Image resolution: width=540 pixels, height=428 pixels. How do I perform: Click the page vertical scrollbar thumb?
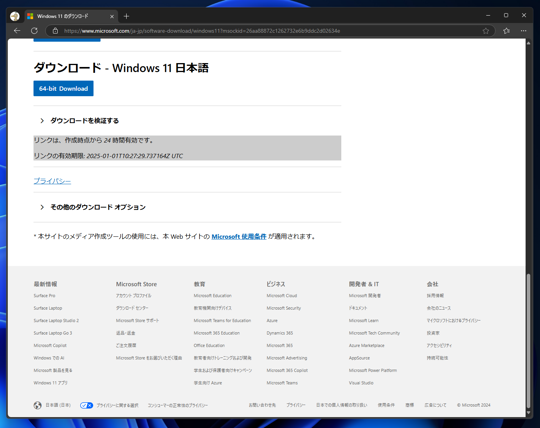[529, 341]
